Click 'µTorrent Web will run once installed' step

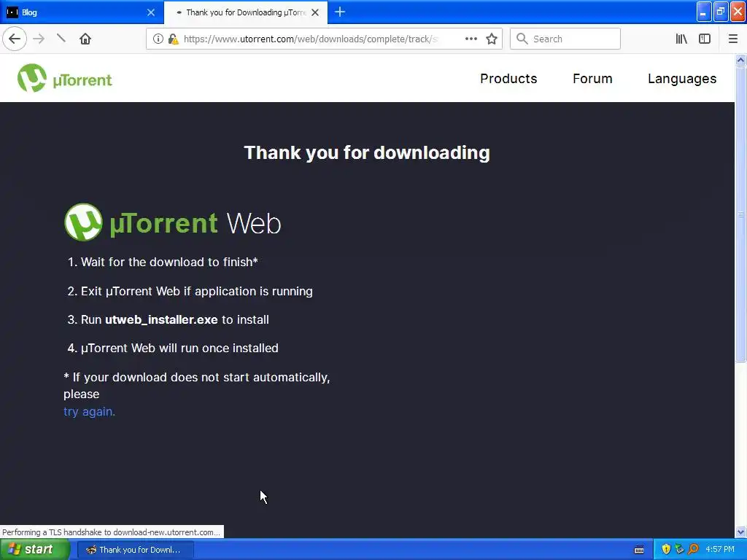coord(179,348)
